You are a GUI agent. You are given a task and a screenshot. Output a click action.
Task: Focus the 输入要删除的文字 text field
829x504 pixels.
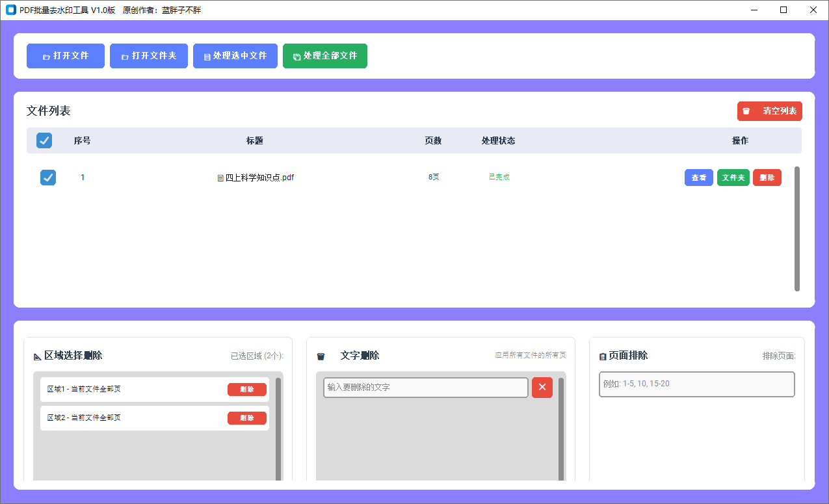(425, 388)
